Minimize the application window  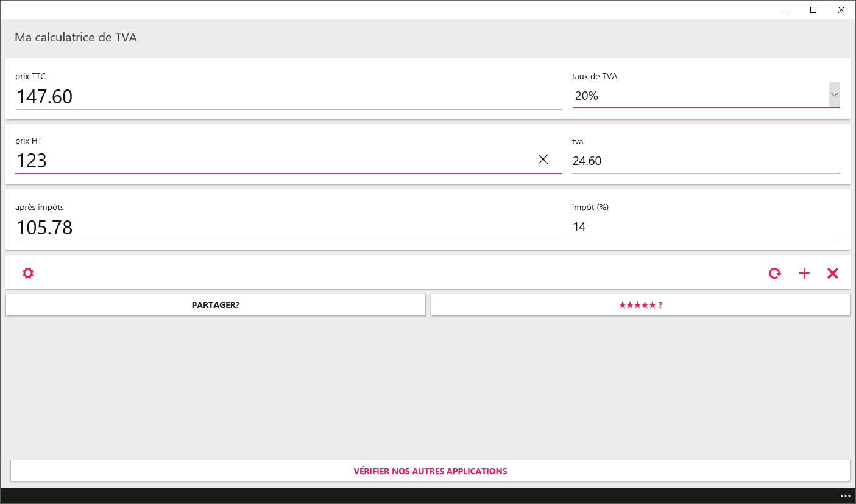pyautogui.click(x=785, y=10)
